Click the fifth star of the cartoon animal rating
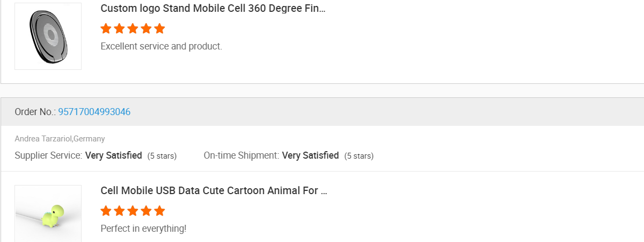The image size is (644, 242). 159,211
